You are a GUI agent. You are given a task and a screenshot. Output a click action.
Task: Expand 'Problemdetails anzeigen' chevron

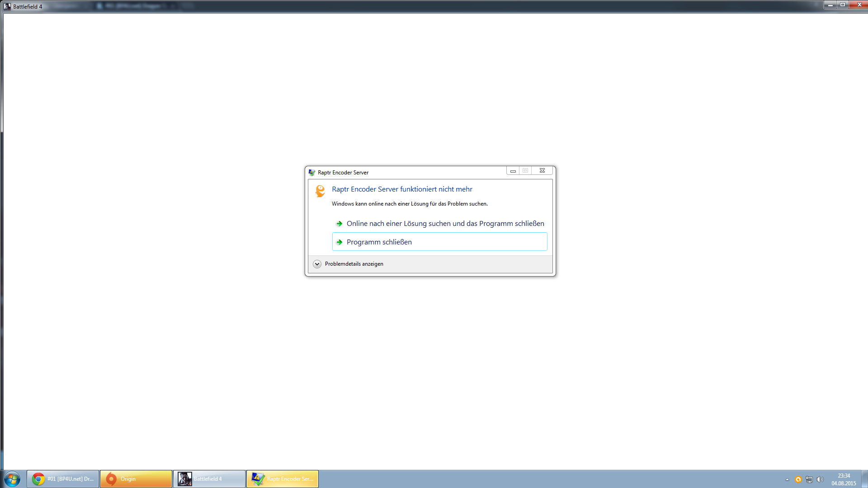[x=317, y=264]
